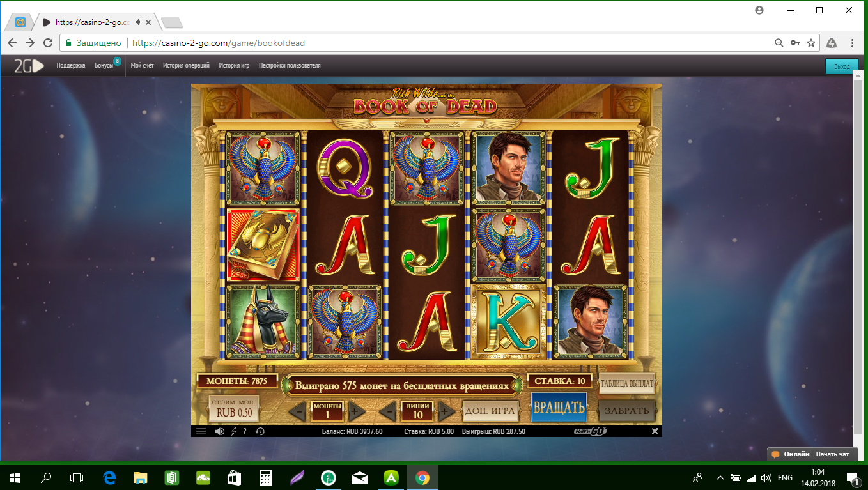Screen dimensions: 868x490
Task: Close the game using the X icon
Action: click(x=655, y=431)
